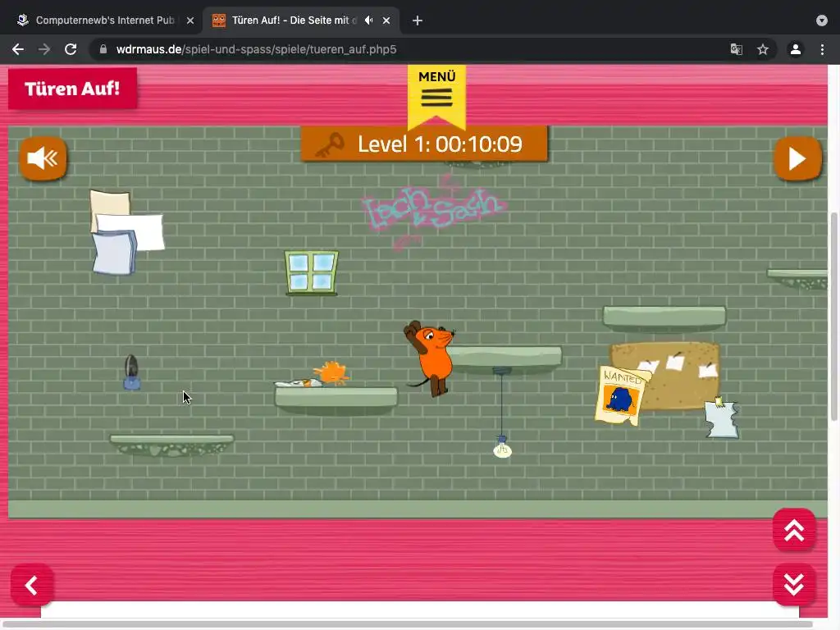This screenshot has height=630, width=840.
Task: Reload the current page
Action: point(71,49)
